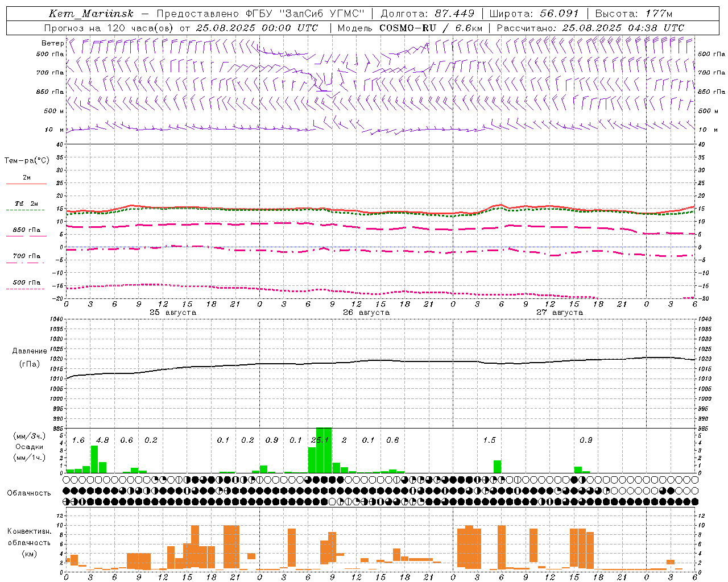Image resolution: width=728 pixels, height=582 pixels.
Task: Click the 25.1 precipitation total
Action: click(320, 440)
